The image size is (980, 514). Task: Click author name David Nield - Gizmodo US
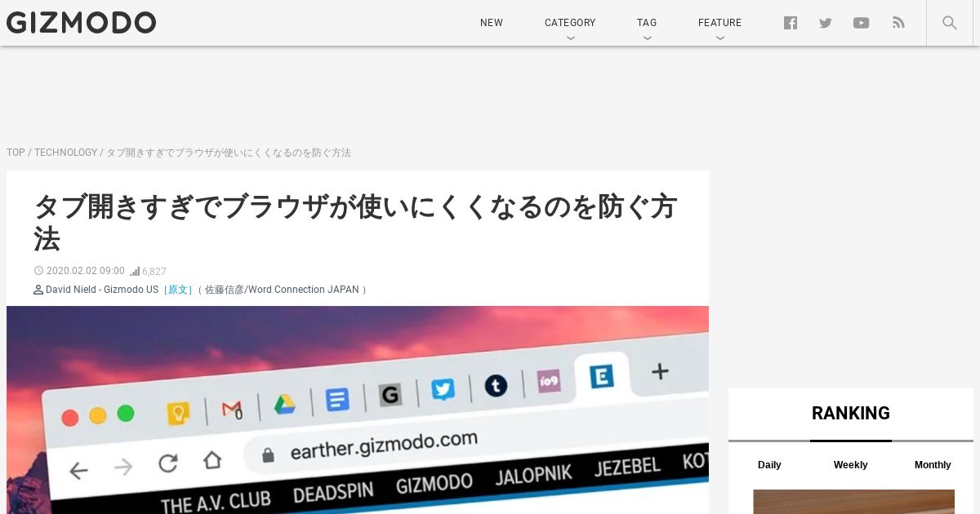click(102, 290)
